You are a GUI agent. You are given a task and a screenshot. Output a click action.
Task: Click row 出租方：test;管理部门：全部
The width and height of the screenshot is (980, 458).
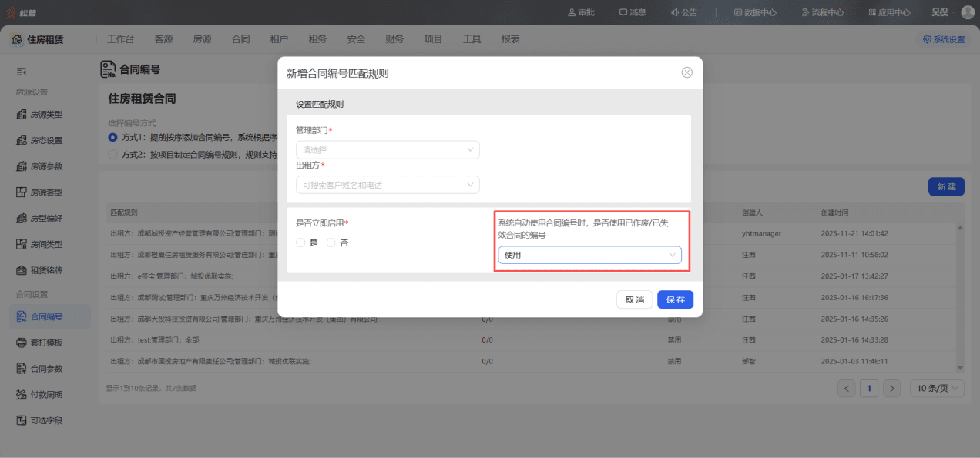pos(531,339)
